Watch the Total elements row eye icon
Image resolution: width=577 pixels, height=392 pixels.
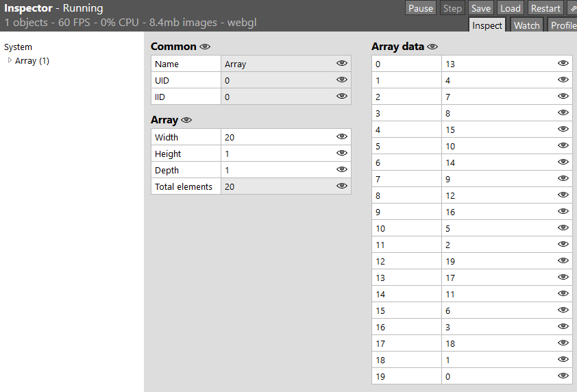click(x=342, y=186)
